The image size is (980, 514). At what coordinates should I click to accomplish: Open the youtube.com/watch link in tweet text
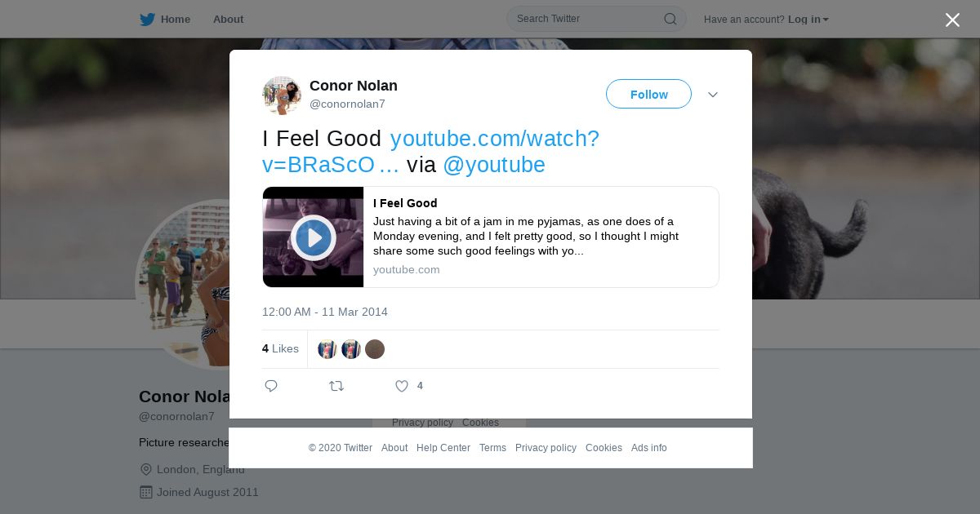431,152
